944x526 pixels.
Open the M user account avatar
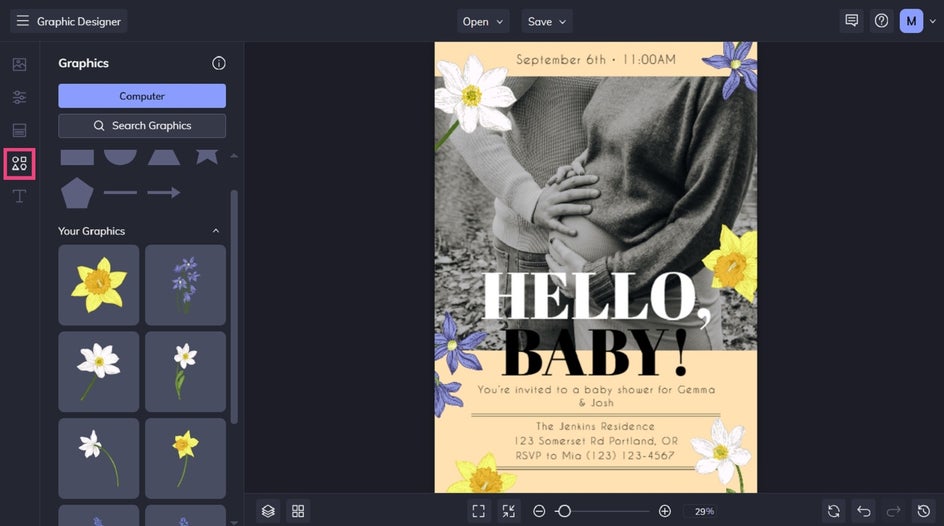click(x=911, y=21)
